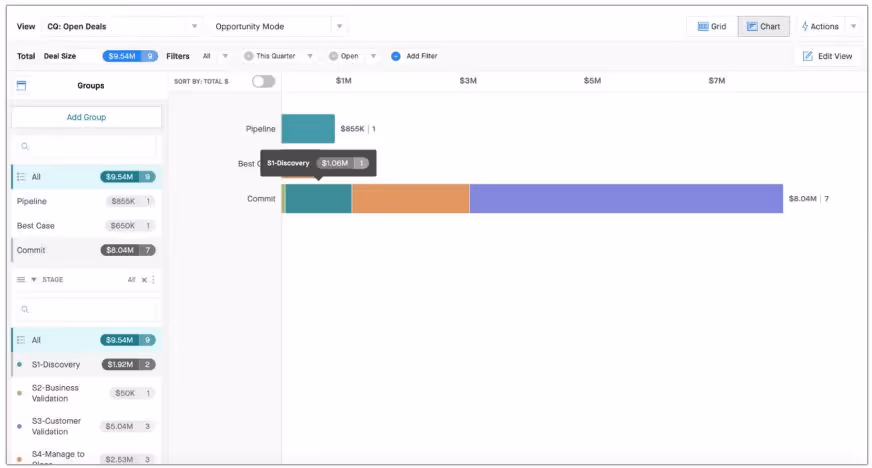Select the Commit group row

coord(86,250)
